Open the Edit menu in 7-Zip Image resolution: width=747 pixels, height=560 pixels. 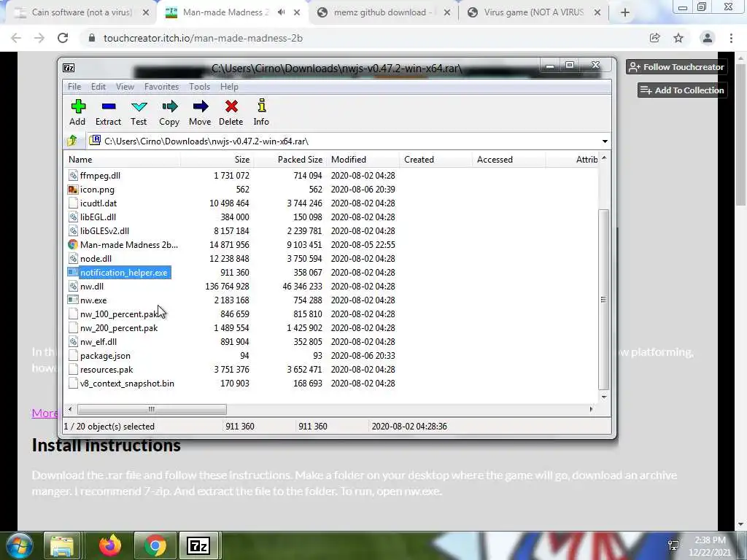pos(98,87)
